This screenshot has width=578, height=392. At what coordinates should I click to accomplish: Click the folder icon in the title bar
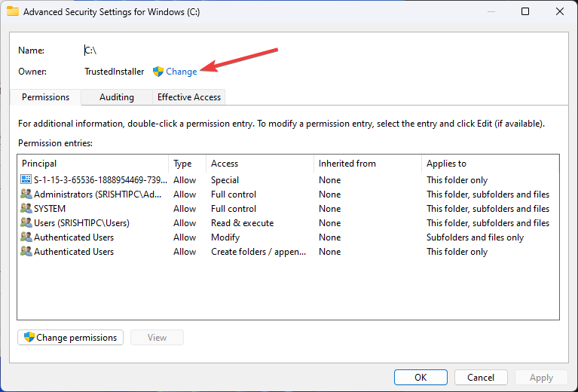coord(13,12)
